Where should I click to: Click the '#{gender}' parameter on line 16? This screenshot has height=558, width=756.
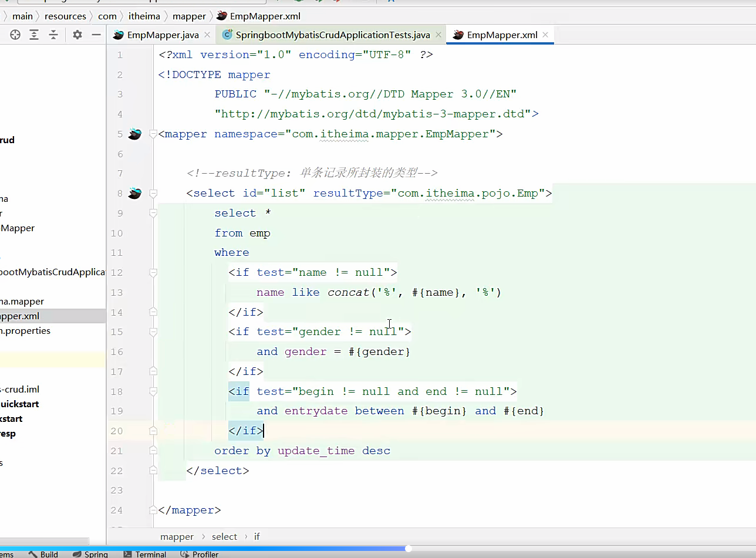point(380,351)
